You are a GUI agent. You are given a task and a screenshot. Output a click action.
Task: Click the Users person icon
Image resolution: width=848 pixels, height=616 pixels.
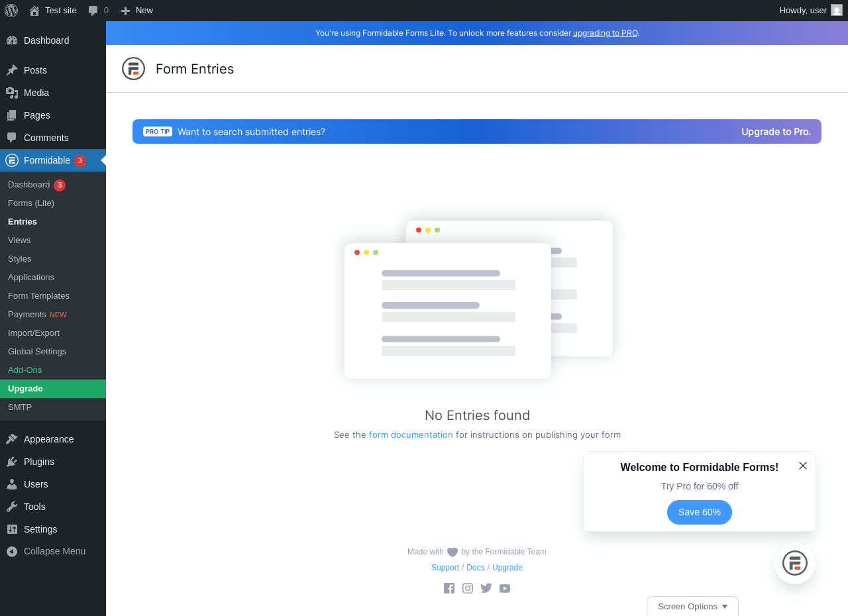tap(12, 484)
